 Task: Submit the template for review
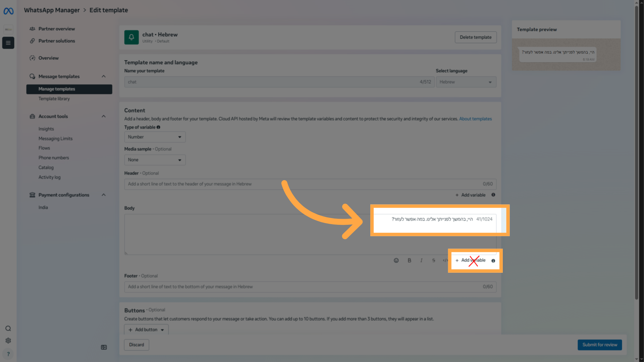[x=600, y=345]
